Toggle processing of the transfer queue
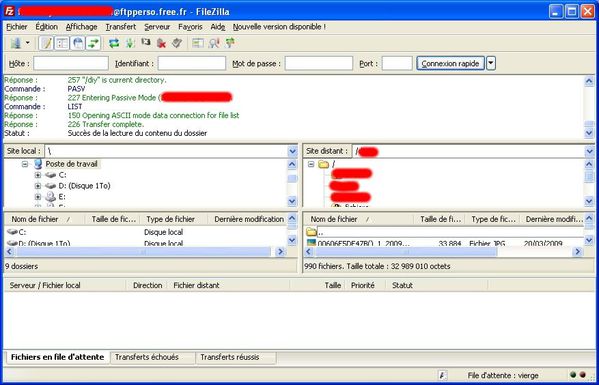Image resolution: width=599 pixels, height=385 pixels. (130, 43)
